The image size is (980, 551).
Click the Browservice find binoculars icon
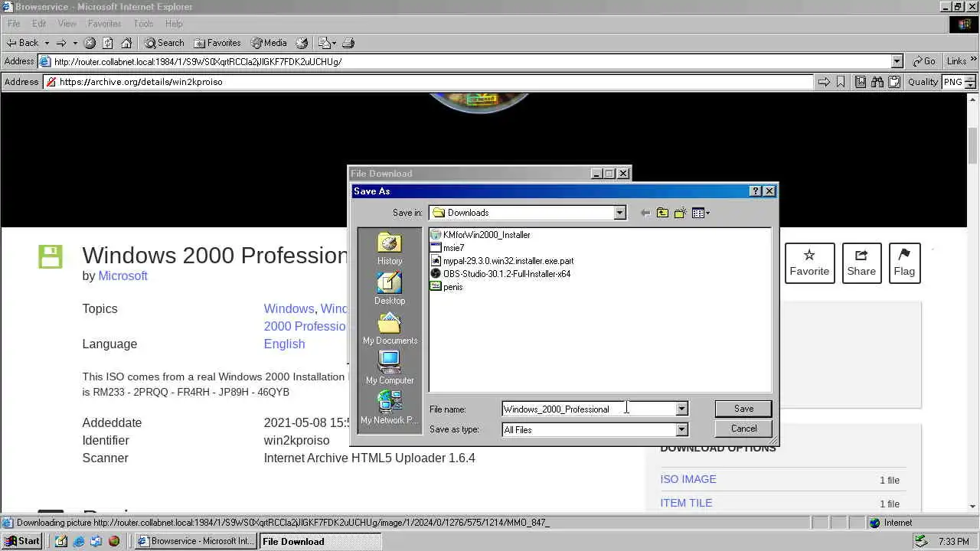877,82
